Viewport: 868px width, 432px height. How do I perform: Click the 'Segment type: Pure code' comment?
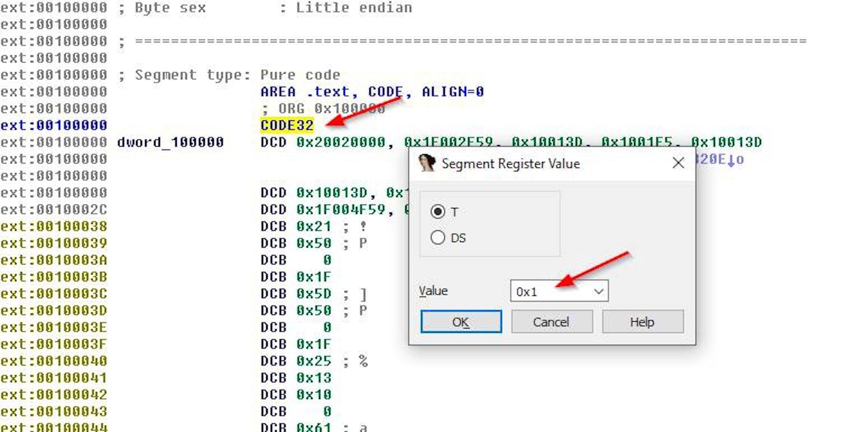pos(237,75)
